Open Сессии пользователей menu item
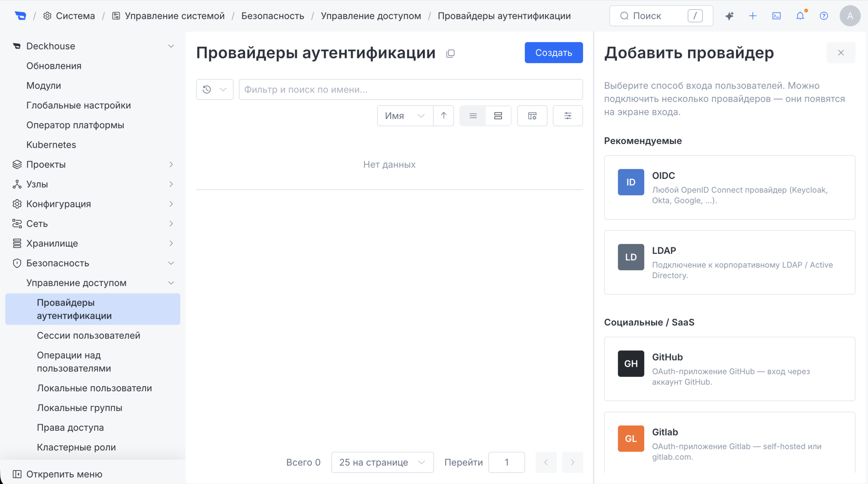 click(x=88, y=335)
